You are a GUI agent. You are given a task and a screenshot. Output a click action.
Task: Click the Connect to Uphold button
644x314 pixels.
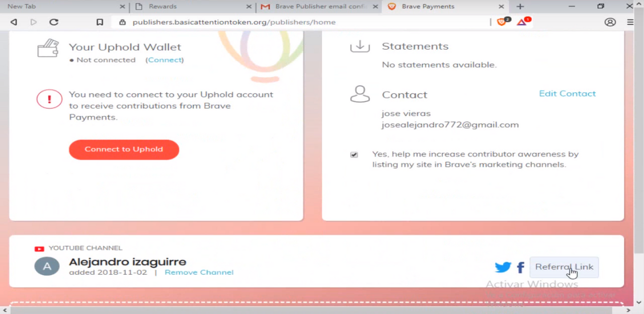click(x=124, y=149)
